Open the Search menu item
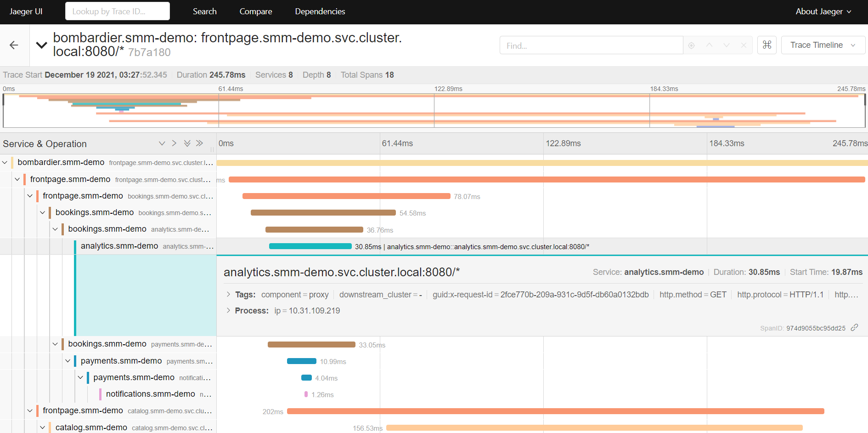The height and width of the screenshot is (433, 868). [204, 11]
